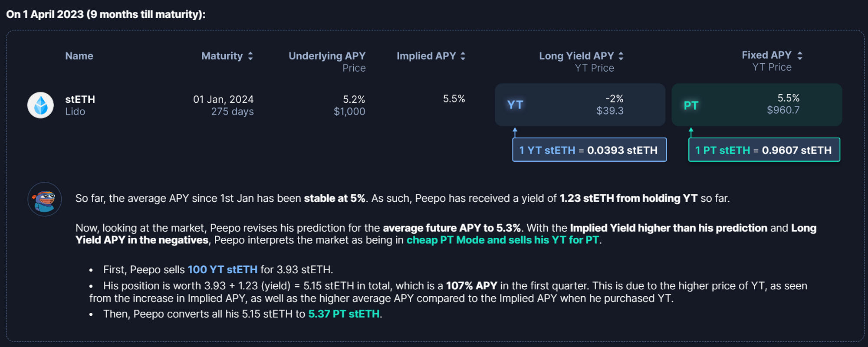Open the YT card showing -2% yield
This screenshot has width=868, height=347.
tap(580, 105)
